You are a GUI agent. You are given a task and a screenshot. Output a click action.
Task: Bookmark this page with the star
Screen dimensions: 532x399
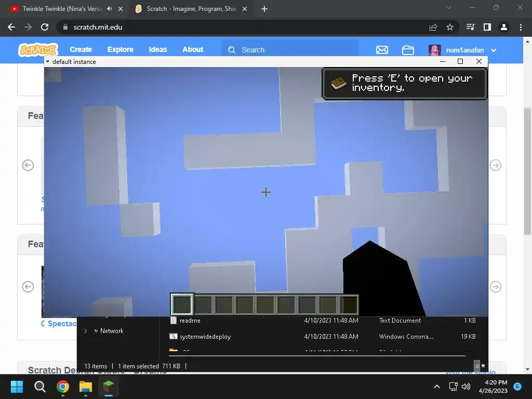tap(449, 27)
